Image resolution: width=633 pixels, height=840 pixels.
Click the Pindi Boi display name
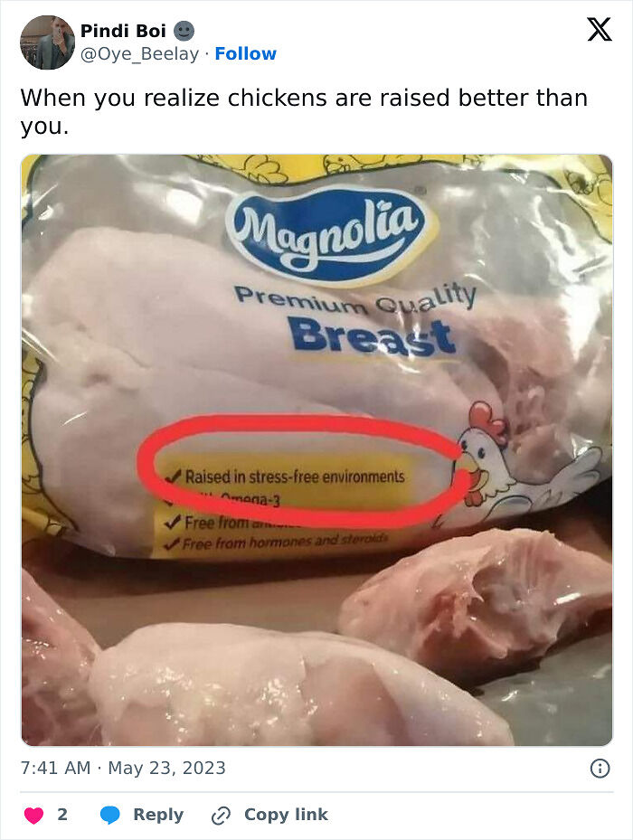point(123,31)
